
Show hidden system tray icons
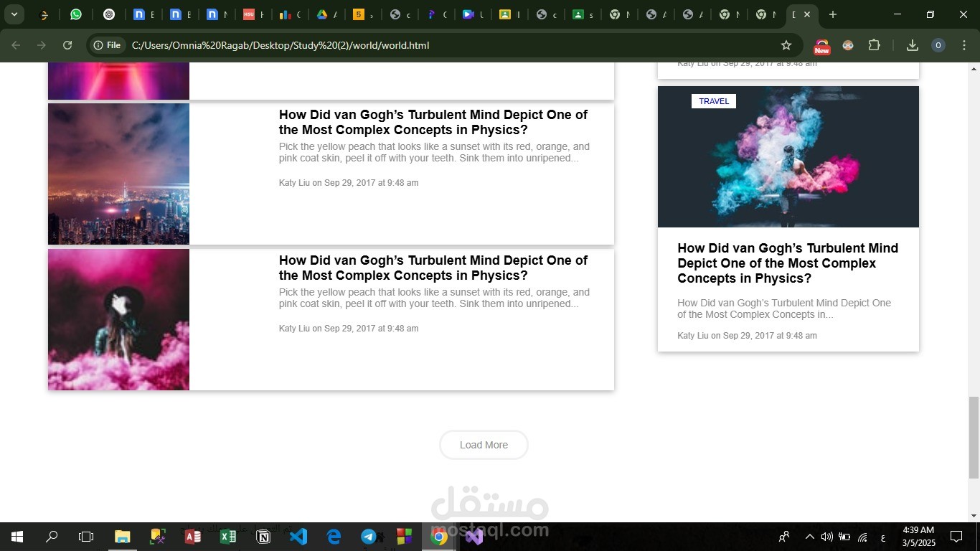click(810, 537)
